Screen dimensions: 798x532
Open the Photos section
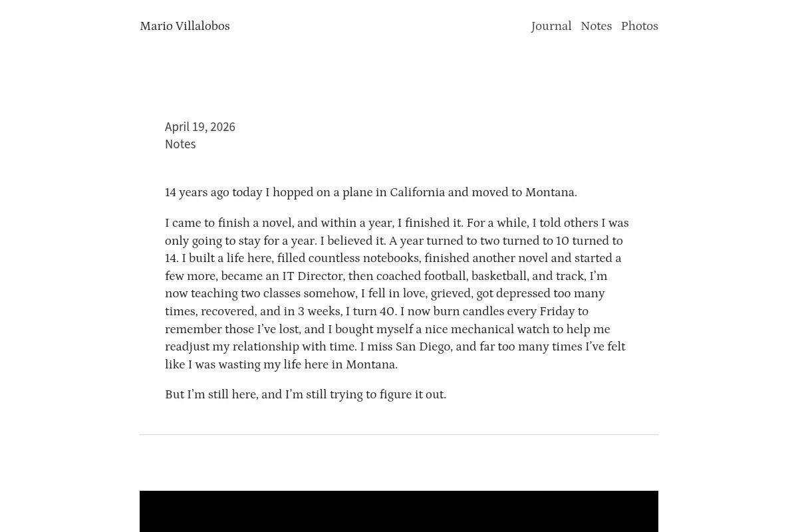pyautogui.click(x=640, y=27)
